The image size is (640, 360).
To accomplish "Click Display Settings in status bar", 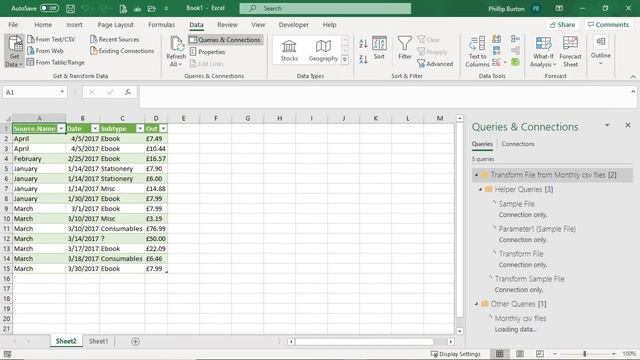I will click(456, 354).
